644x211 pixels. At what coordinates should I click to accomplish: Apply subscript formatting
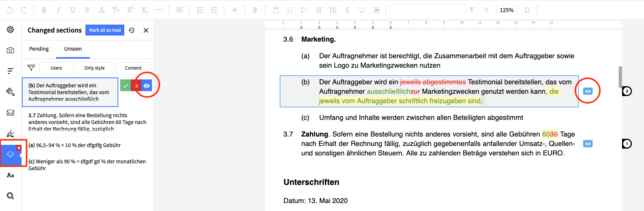click(145, 10)
